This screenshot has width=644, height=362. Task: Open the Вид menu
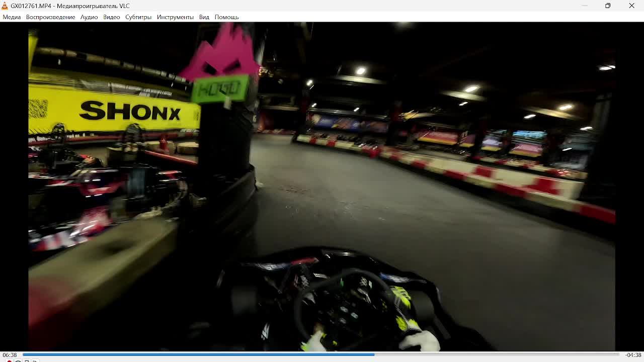(204, 17)
